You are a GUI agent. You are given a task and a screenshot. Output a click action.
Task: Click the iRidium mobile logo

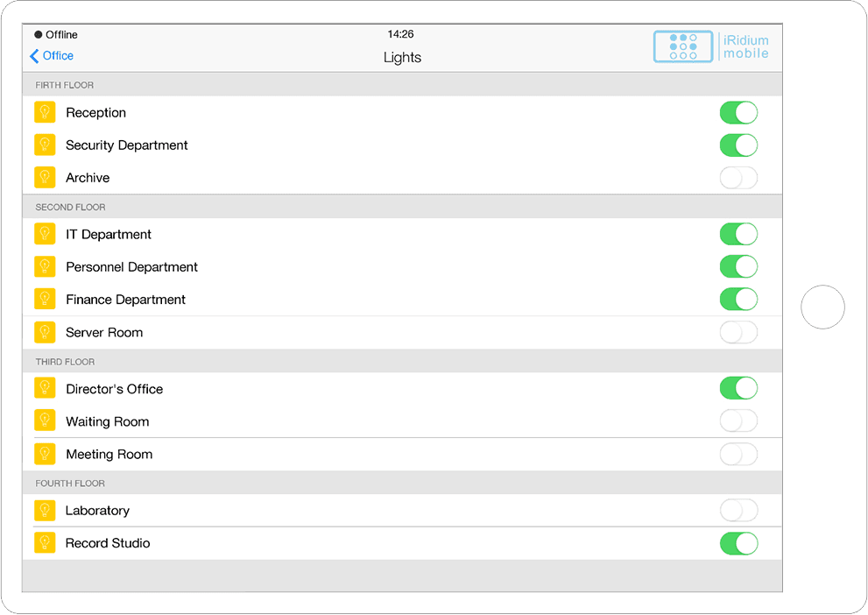(x=711, y=47)
